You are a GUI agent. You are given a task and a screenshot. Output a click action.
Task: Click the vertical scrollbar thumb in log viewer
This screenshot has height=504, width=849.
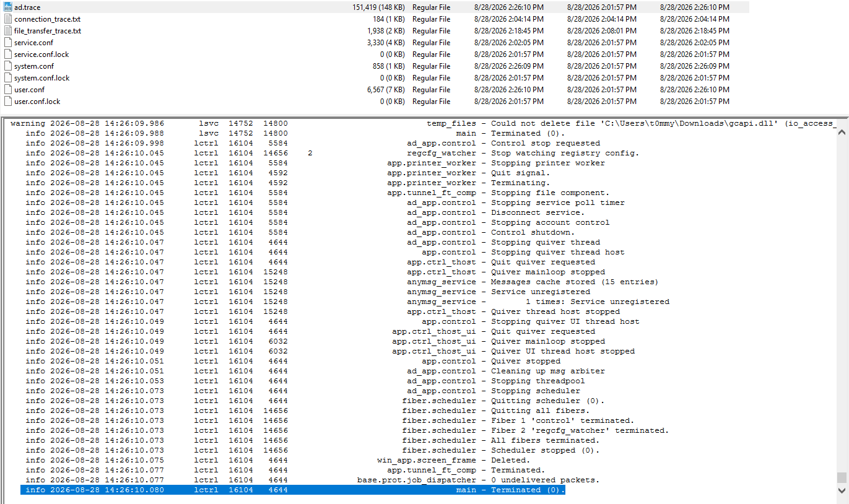842,477
